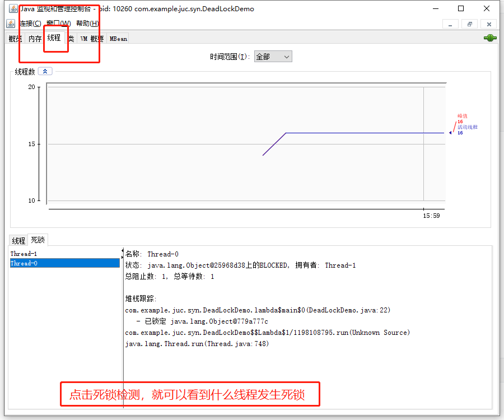Switch to the lower 线程 list tab
Viewport: 504px width, 420px height.
coord(18,240)
